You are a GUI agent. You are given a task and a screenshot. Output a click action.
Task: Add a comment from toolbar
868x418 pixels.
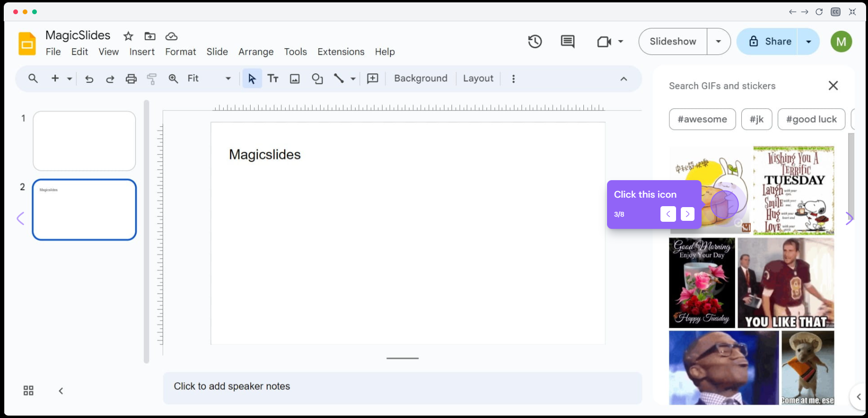pyautogui.click(x=373, y=78)
